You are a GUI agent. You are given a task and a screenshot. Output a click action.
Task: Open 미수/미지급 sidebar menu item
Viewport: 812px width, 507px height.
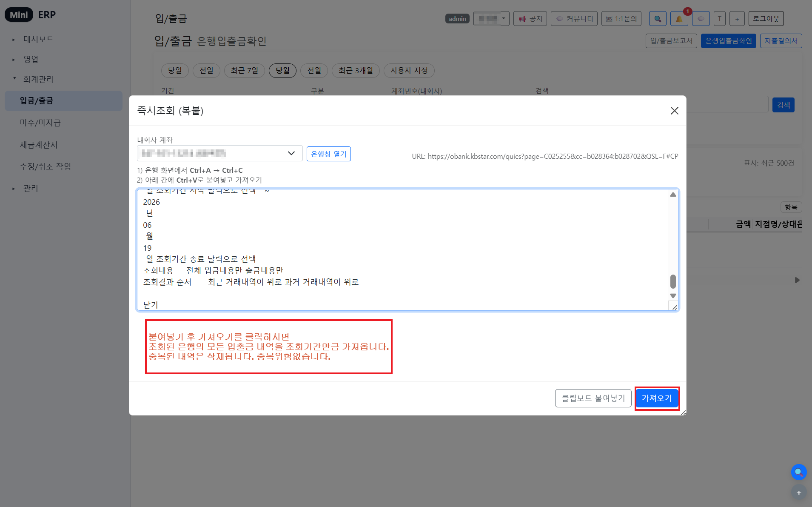40,123
